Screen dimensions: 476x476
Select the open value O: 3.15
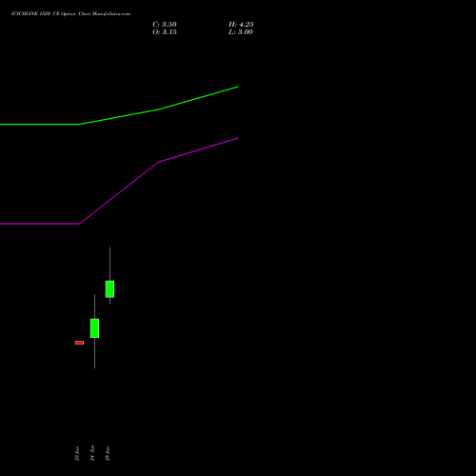(165, 32)
